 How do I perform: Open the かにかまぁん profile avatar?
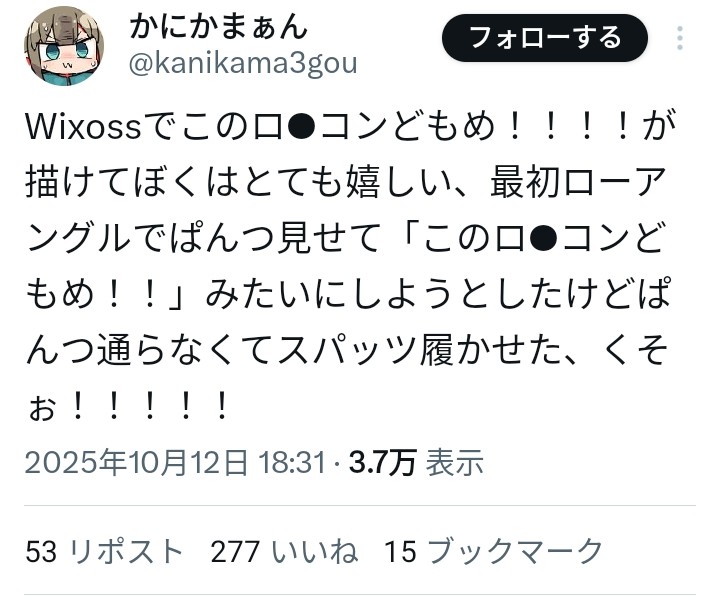point(64,45)
